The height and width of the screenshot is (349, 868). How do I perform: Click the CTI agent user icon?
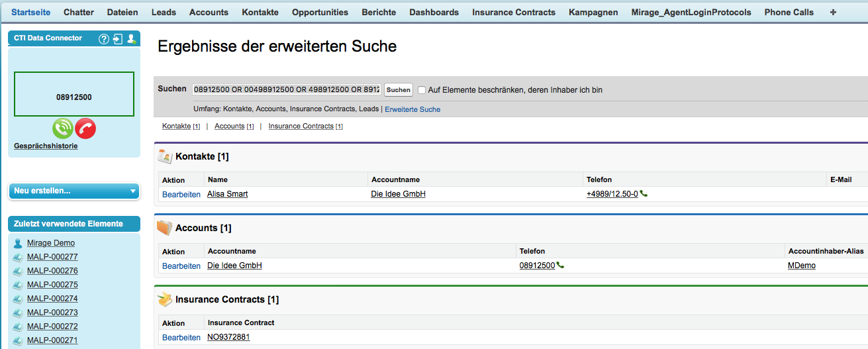click(131, 39)
